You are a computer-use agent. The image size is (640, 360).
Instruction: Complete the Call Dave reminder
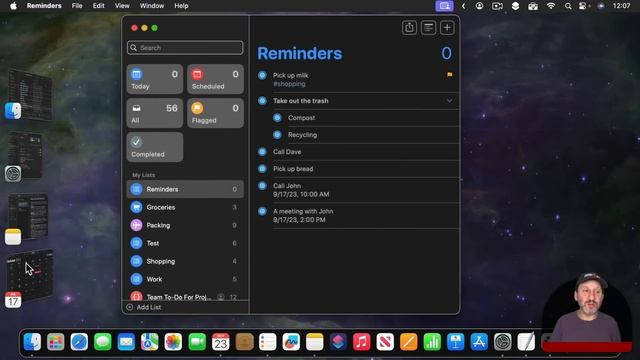point(262,151)
